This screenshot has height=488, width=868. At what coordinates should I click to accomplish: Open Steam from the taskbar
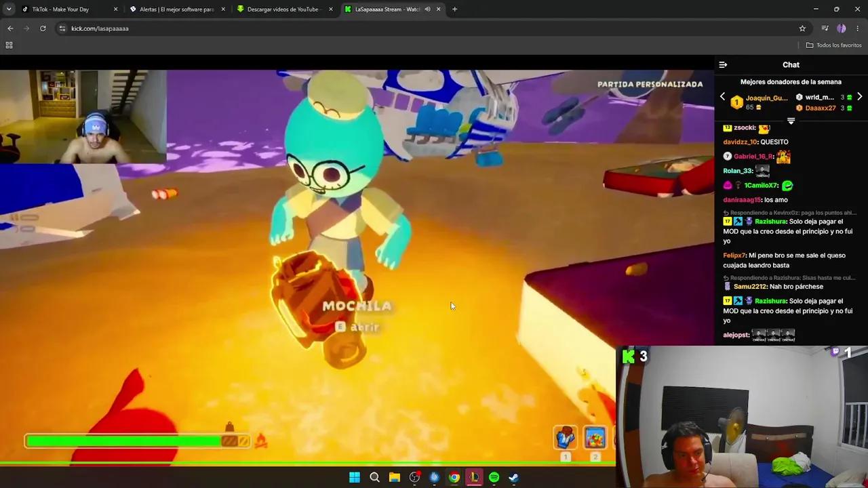coord(514,478)
